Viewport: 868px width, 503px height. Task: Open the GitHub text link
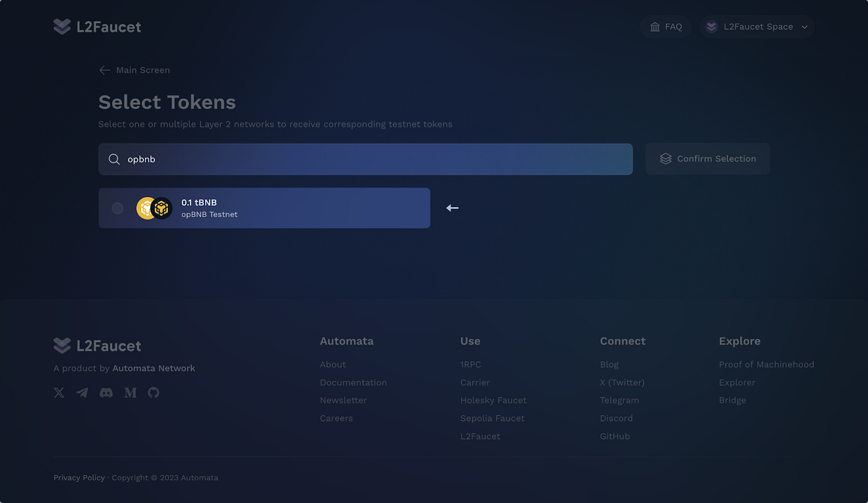click(x=615, y=437)
